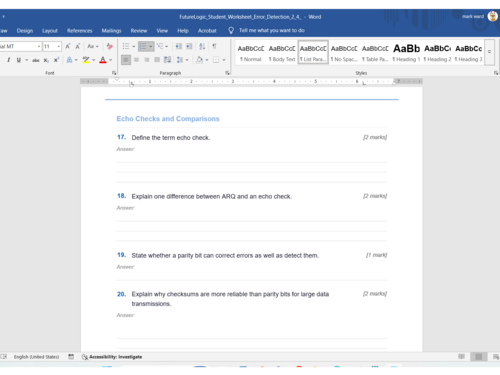Switch to Print Layout view

pyautogui.click(x=479, y=357)
